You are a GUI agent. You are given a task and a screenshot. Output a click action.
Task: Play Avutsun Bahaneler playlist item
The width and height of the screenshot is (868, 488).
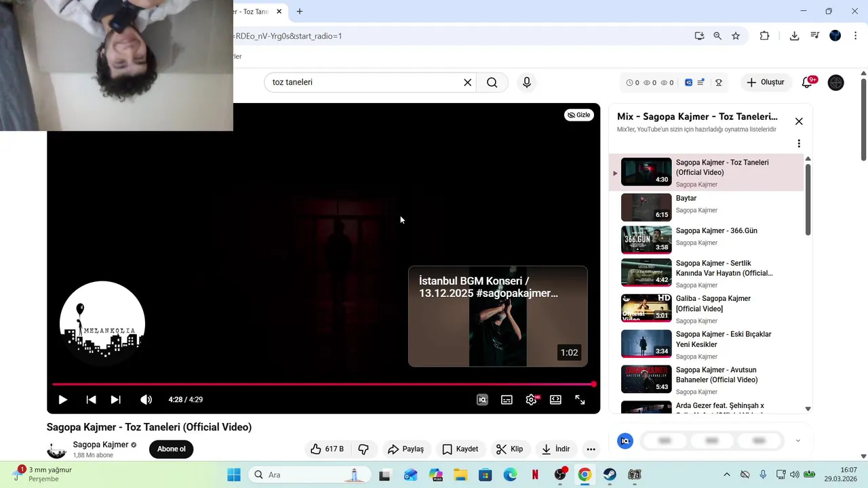(x=707, y=380)
